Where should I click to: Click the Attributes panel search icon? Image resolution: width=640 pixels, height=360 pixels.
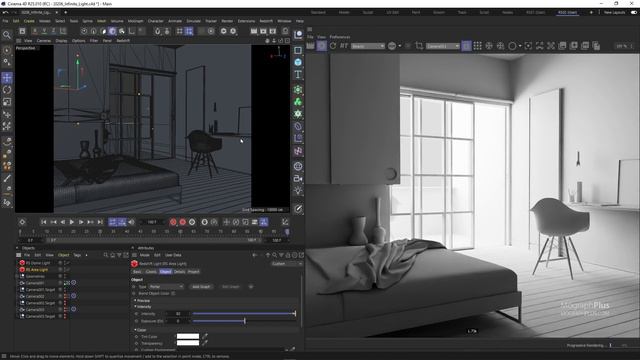(275, 255)
